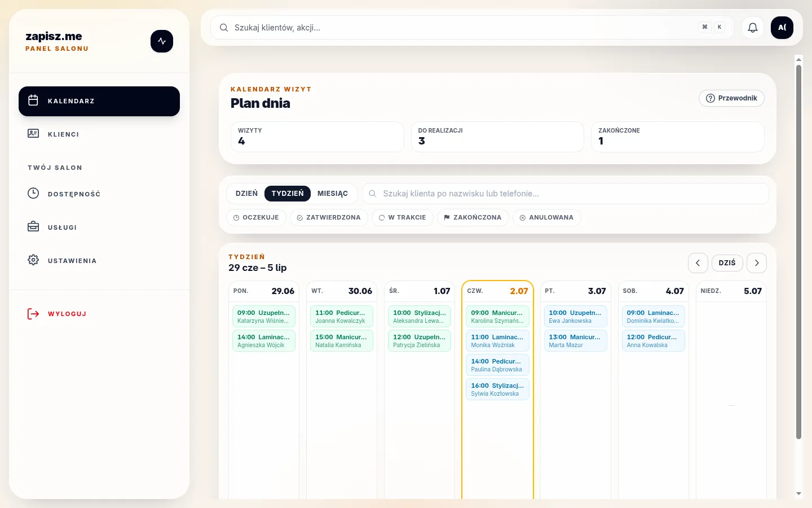Click the Przewodnik guide button

732,98
